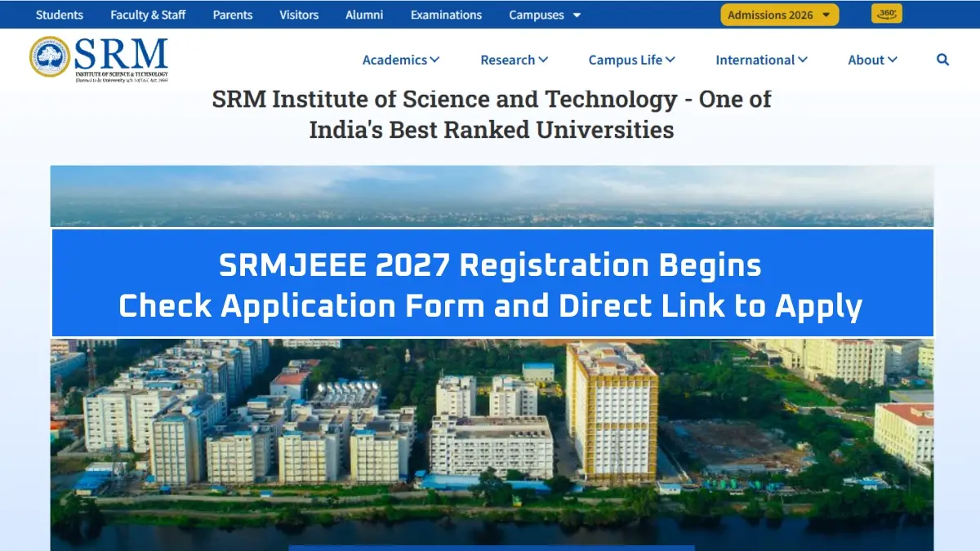Go to Faculty & Staff page
Image resolution: width=980 pixels, height=551 pixels.
coord(148,15)
